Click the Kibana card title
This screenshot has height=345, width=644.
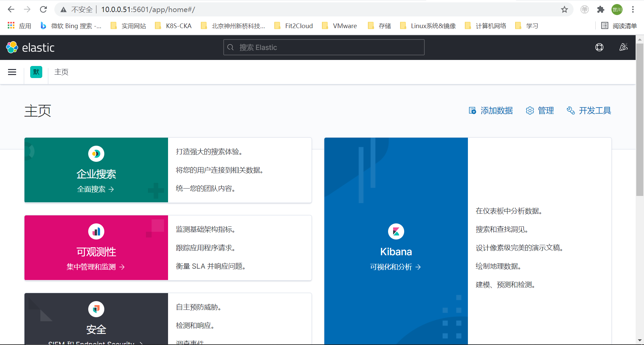click(x=396, y=252)
